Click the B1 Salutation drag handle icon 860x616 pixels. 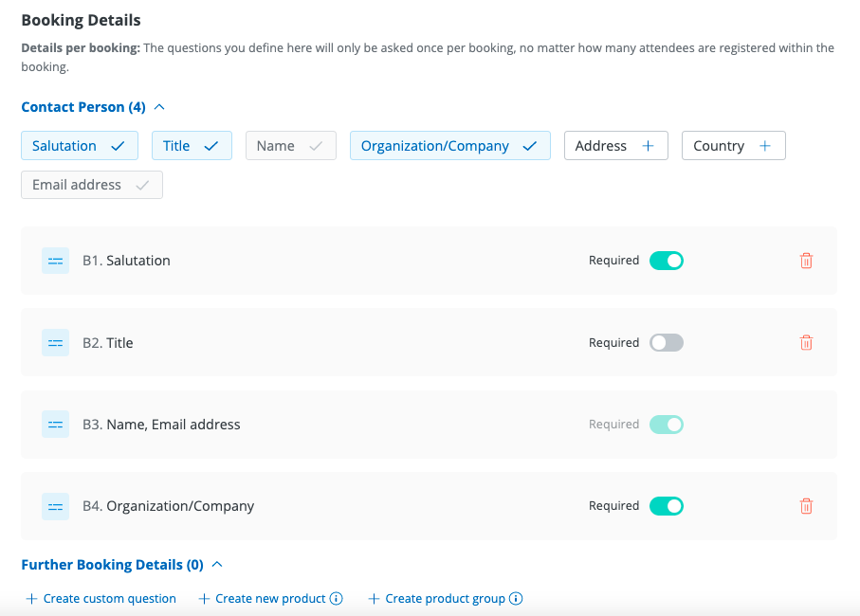tap(55, 261)
